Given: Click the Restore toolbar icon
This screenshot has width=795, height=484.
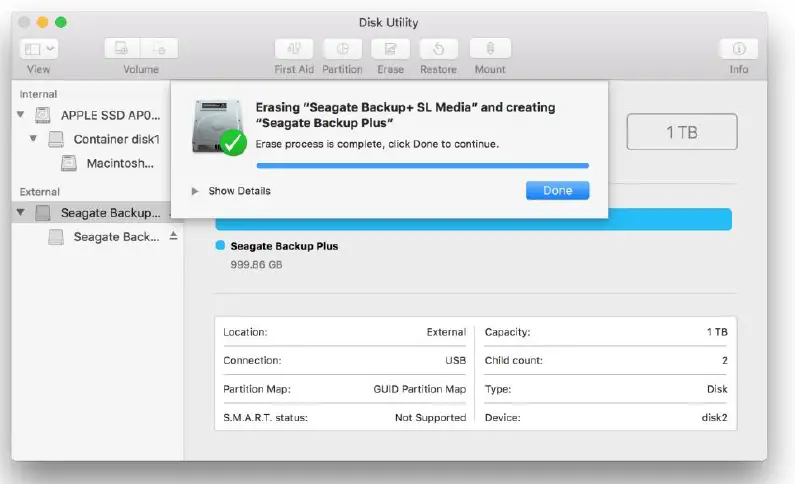Looking at the screenshot, I should point(439,49).
